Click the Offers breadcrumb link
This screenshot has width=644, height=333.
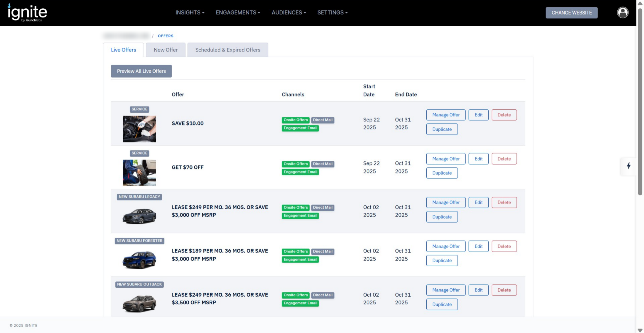pyautogui.click(x=165, y=36)
